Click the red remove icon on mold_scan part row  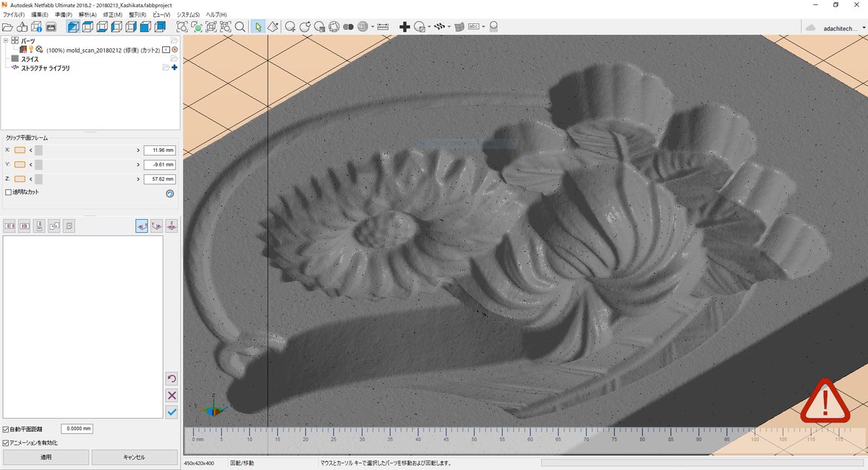(x=174, y=49)
